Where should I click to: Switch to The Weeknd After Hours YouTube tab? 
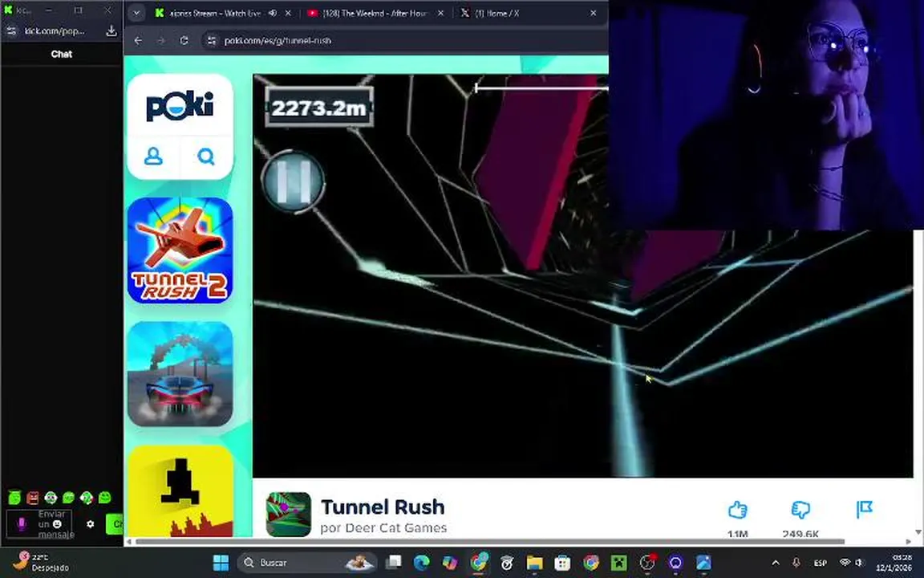click(375, 13)
